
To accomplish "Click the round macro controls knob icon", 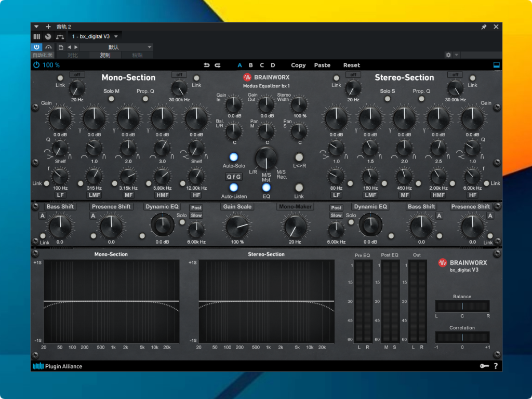I will (x=48, y=36).
